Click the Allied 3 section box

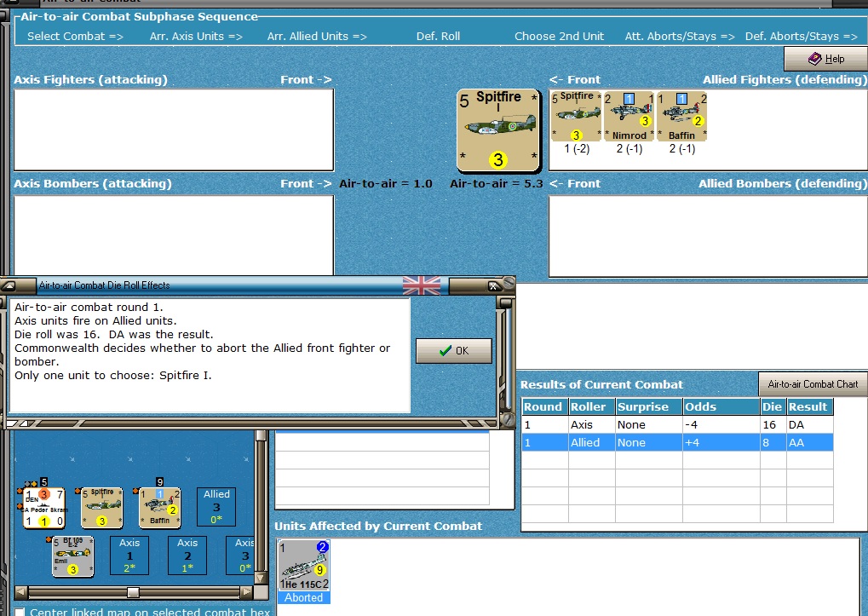216,507
